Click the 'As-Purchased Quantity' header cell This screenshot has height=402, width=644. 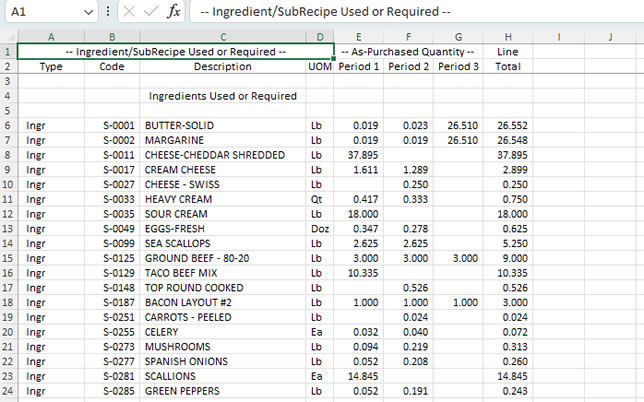coord(408,52)
